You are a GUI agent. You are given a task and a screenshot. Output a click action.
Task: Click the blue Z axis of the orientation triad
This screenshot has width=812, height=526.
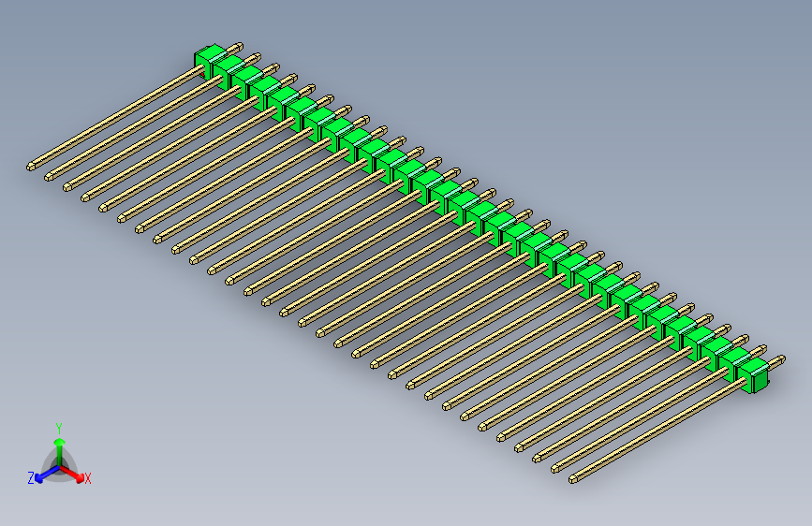point(47,474)
